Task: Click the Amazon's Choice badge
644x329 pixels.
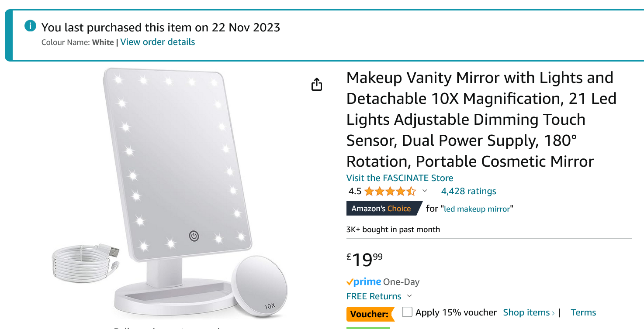Action: tap(381, 209)
